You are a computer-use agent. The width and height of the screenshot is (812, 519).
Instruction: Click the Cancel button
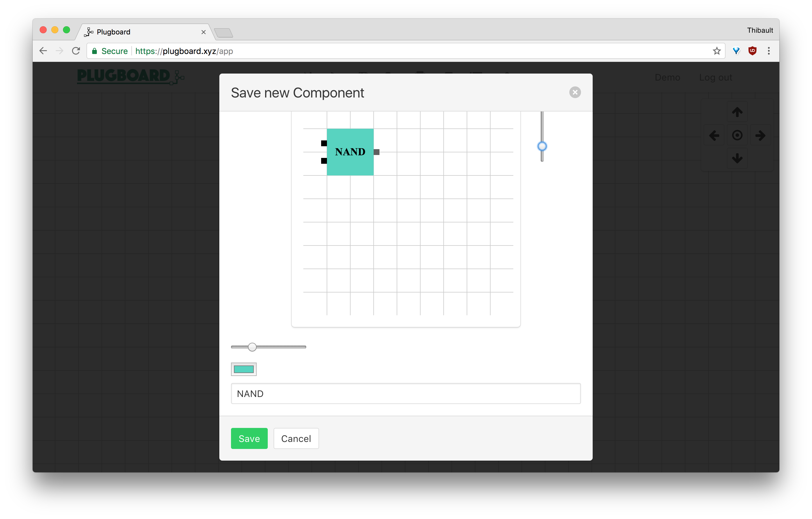click(296, 438)
